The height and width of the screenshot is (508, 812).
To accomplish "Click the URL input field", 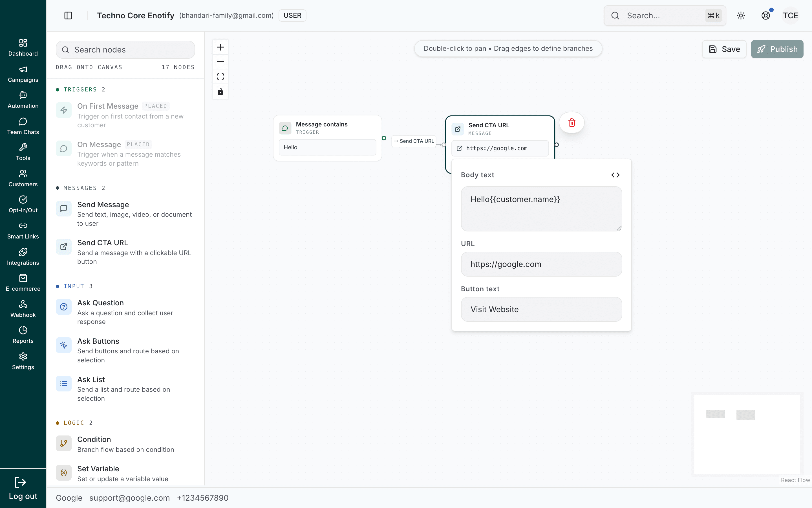I will [541, 264].
